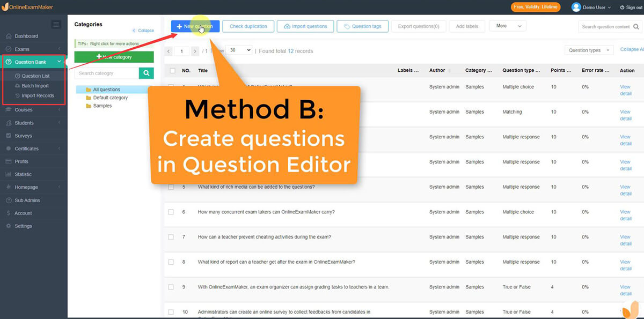Toggle the select-all checkbox in table header
Viewport: 644px width, 319px height.
point(172,70)
